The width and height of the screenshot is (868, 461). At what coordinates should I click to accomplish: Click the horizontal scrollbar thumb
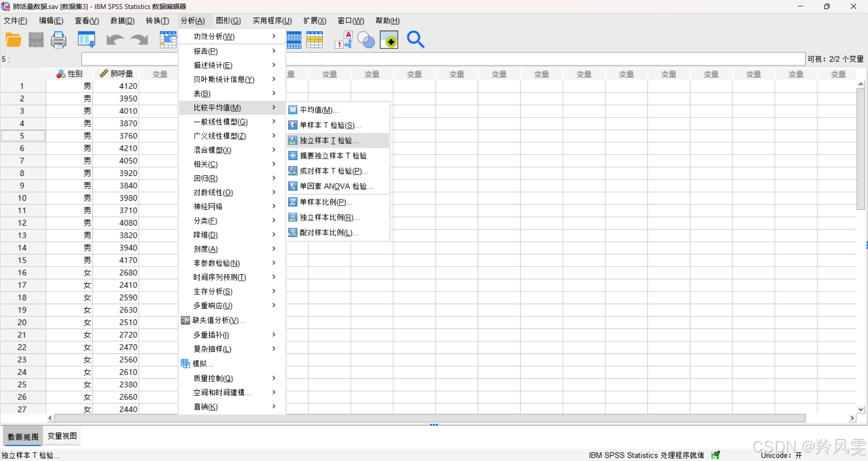click(x=429, y=418)
